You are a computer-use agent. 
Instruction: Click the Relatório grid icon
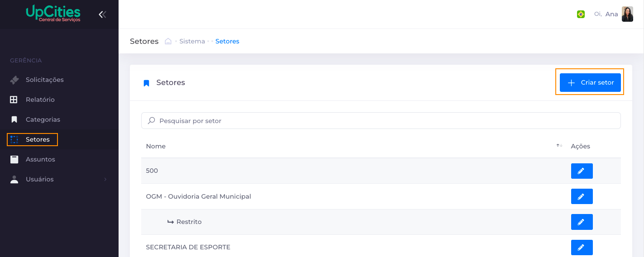click(14, 100)
